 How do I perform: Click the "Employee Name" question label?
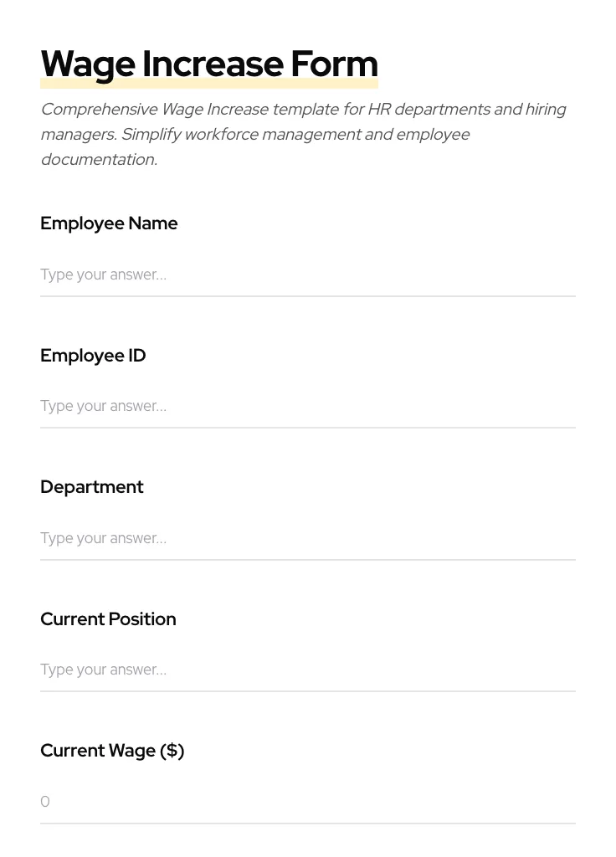[109, 223]
